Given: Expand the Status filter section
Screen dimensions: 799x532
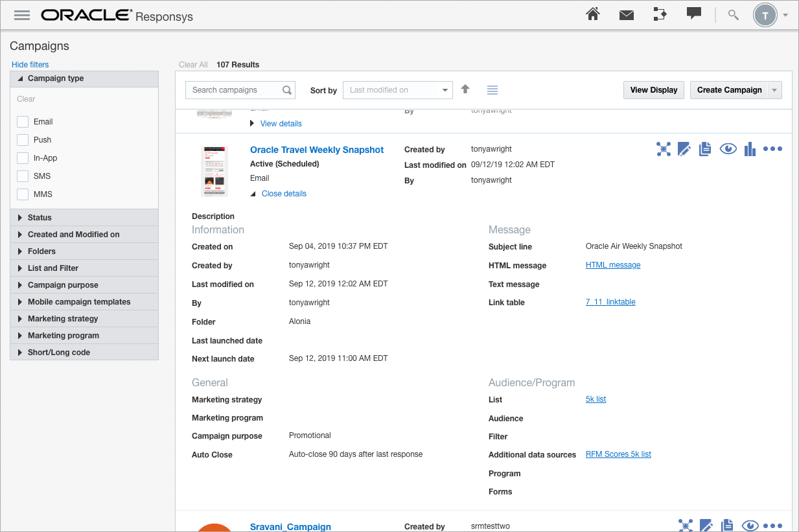Looking at the screenshot, I should pyautogui.click(x=84, y=218).
